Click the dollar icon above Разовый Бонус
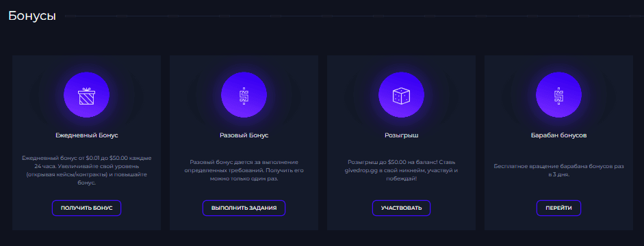644x246 pixels. (x=244, y=96)
